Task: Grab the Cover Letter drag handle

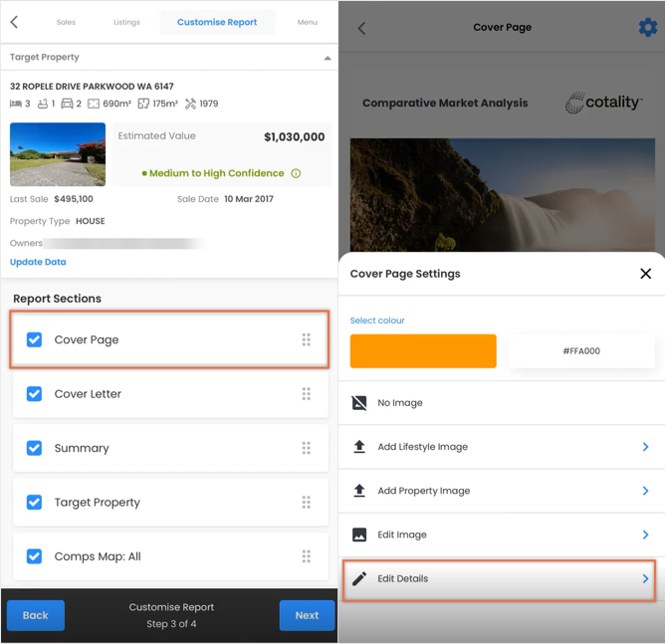Action: click(307, 394)
